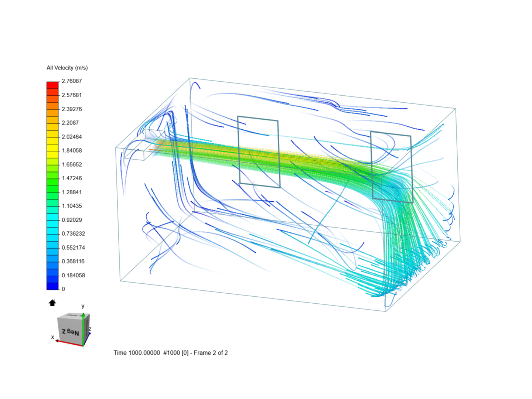Screen dimensions: 532x399
Task: Click the legend value 0.184058
Action: tap(73, 275)
